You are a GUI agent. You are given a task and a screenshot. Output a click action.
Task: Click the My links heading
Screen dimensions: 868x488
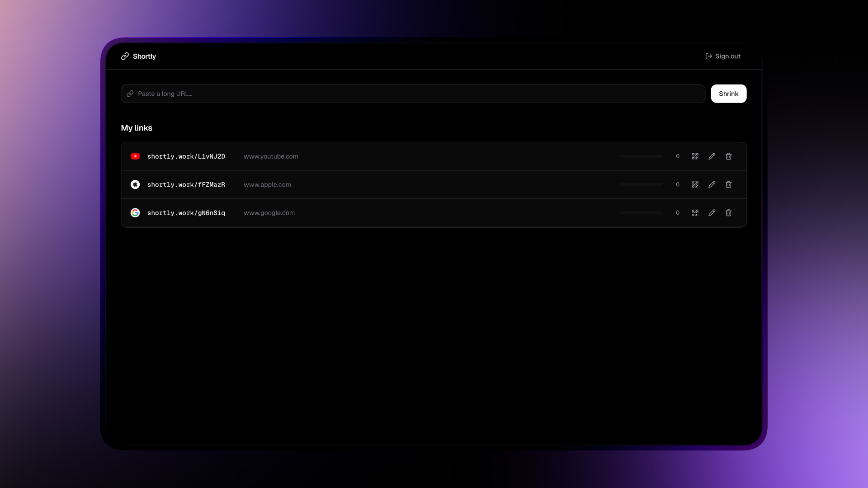(x=137, y=128)
